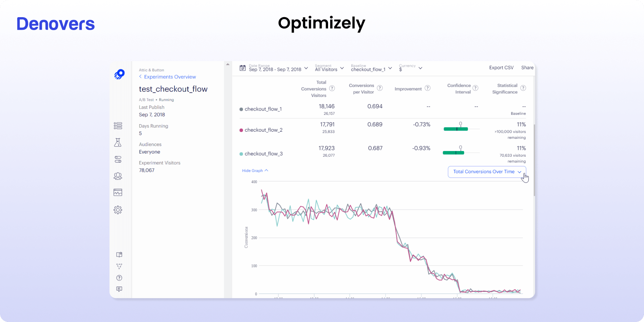Image resolution: width=644 pixels, height=322 pixels.
Task: Click the Attic & Button project name
Action: point(151,70)
